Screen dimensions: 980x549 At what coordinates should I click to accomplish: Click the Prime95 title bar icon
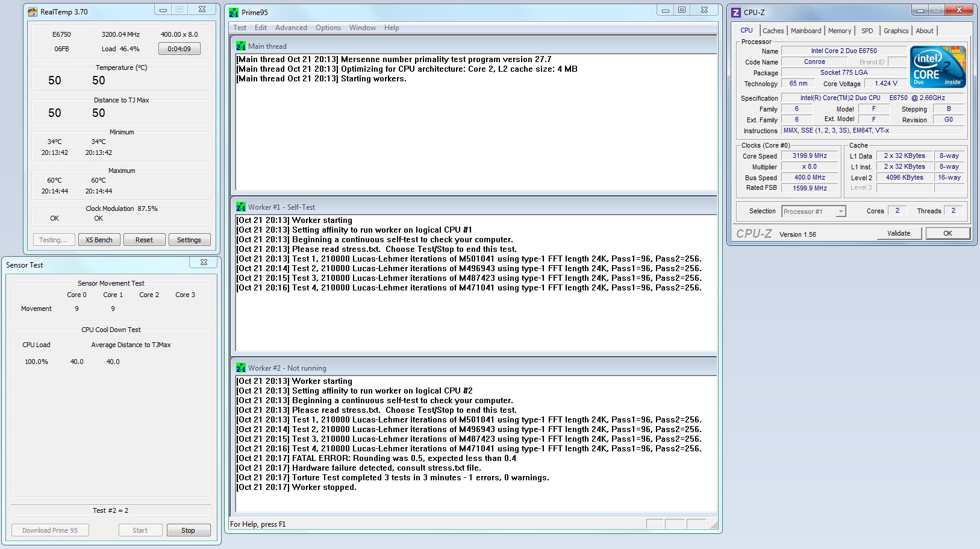pyautogui.click(x=234, y=12)
